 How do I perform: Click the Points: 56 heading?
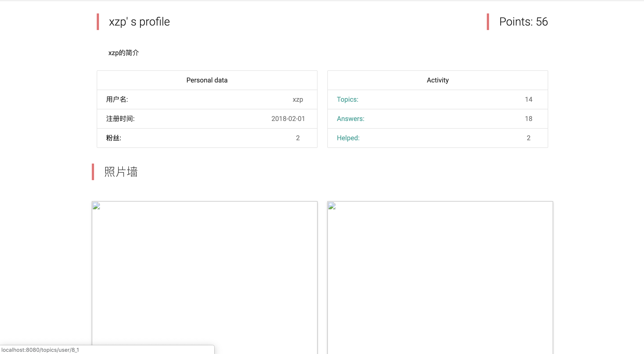tap(523, 22)
